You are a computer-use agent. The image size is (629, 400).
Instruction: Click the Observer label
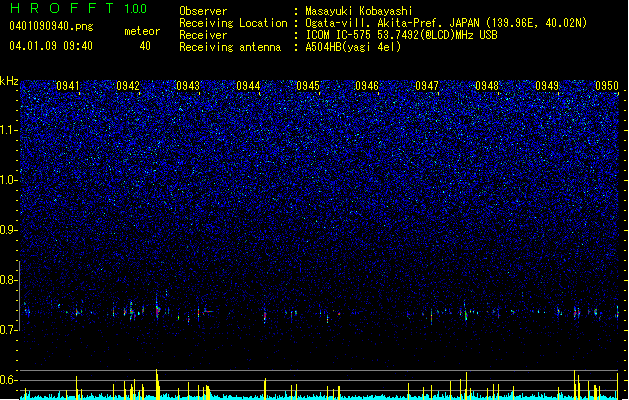[203, 11]
